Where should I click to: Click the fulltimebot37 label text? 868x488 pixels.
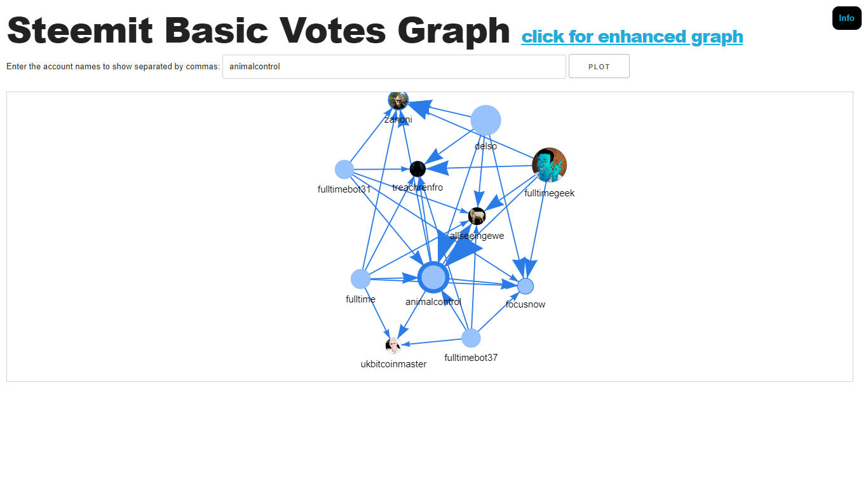point(471,358)
